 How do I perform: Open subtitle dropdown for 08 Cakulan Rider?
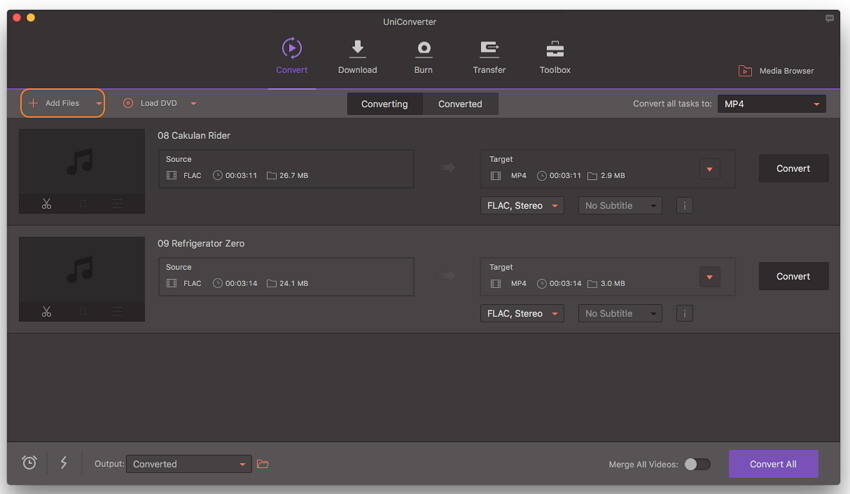coord(620,206)
